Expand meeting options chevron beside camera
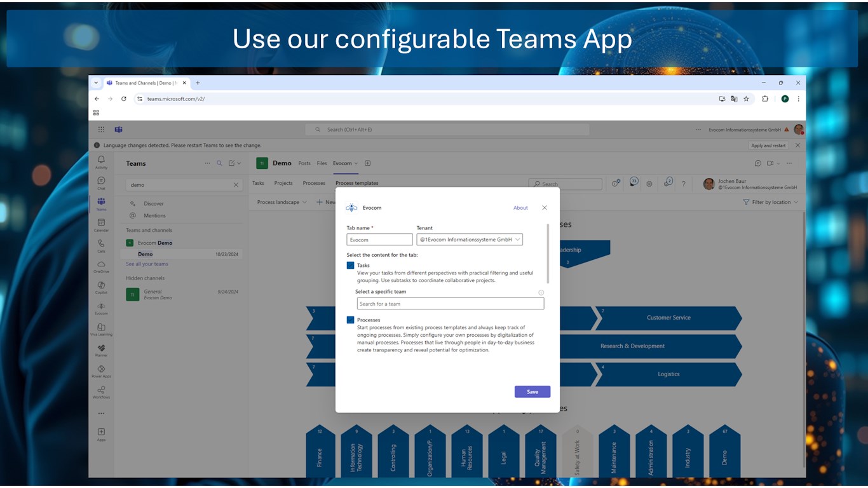Screen dimensions: 868x488 click(778, 163)
